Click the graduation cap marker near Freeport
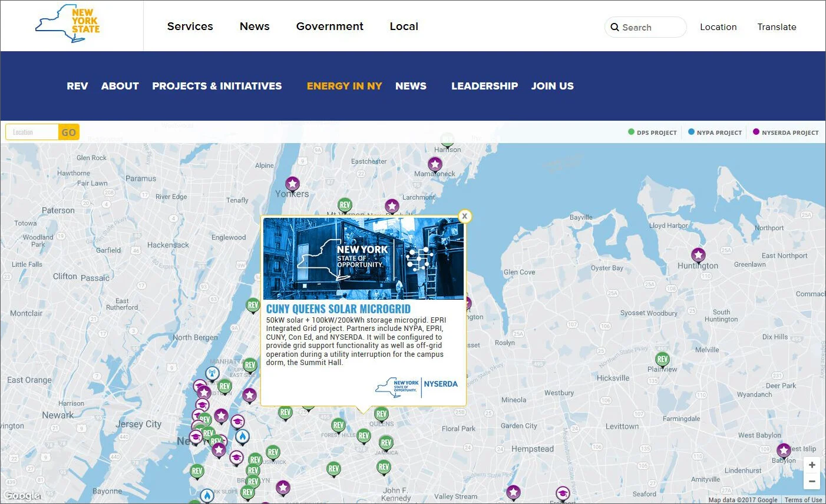The height and width of the screenshot is (504, 826). (x=563, y=493)
